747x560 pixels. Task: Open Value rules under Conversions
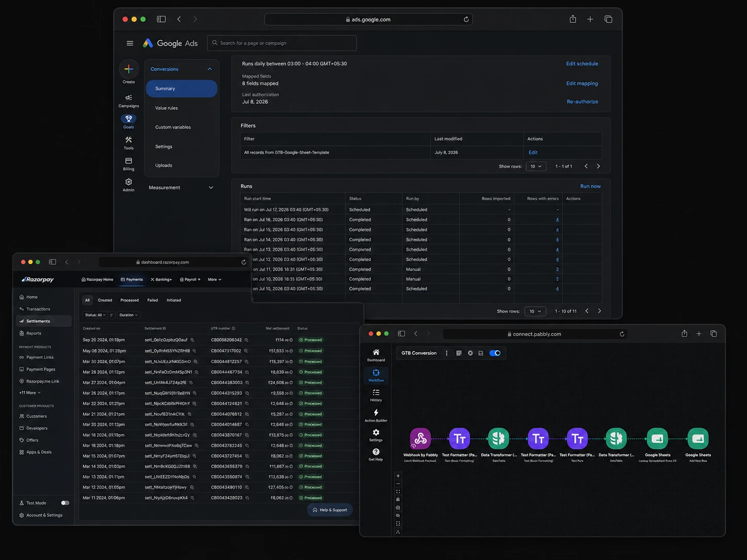click(x=167, y=108)
